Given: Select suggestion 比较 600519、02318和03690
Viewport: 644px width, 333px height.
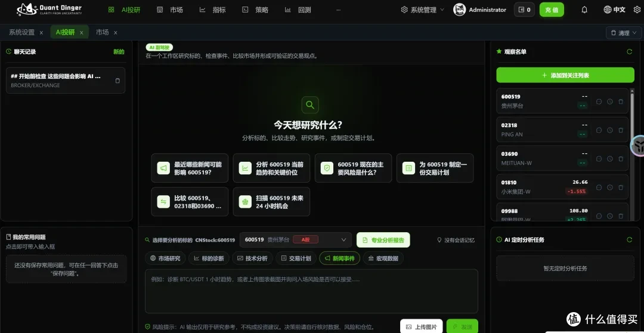Looking at the screenshot, I should [x=190, y=202].
